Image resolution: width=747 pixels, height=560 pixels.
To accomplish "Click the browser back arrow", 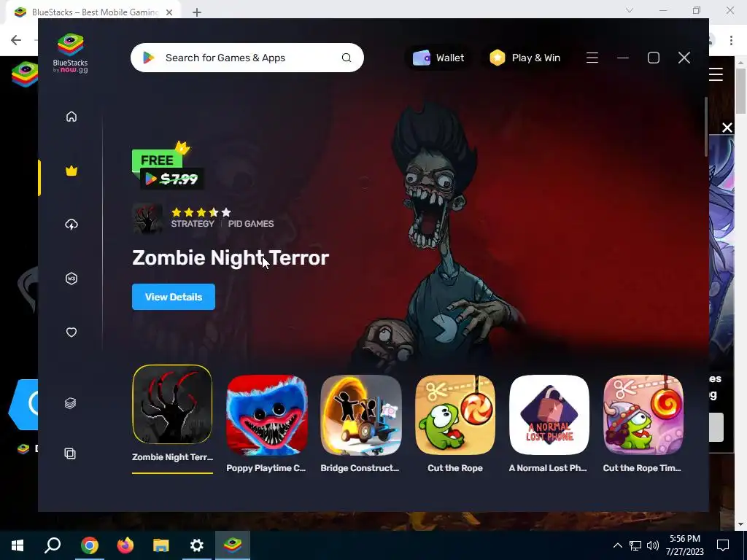I will coord(16,40).
